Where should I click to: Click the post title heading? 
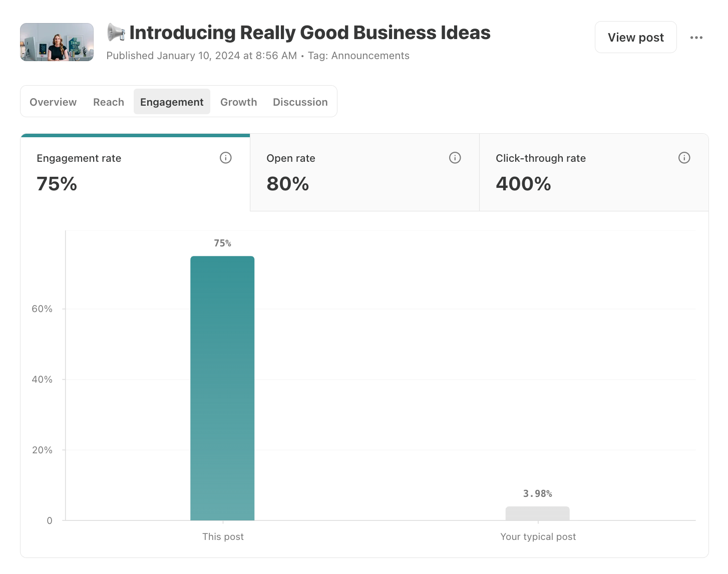[x=310, y=33]
